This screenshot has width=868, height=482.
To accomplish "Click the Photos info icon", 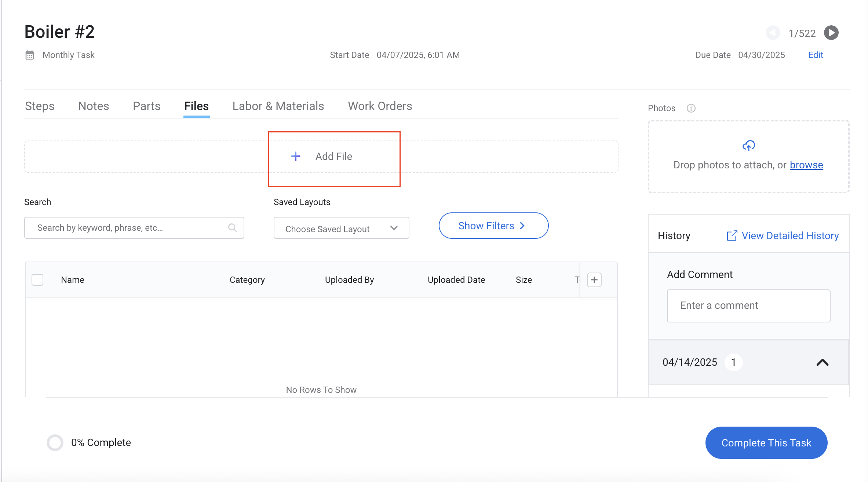I will 691,108.
